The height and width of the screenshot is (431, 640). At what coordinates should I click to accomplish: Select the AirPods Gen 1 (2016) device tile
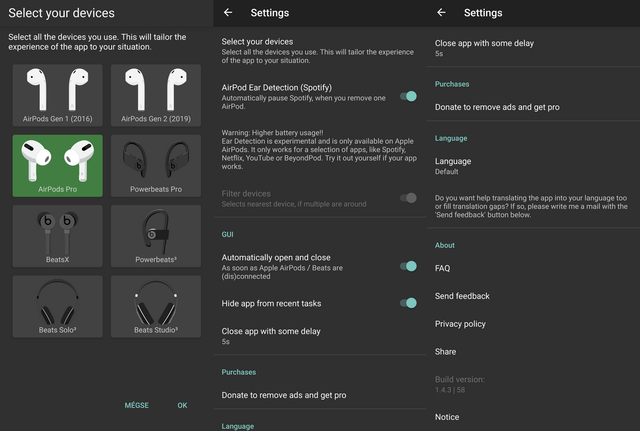click(58, 95)
